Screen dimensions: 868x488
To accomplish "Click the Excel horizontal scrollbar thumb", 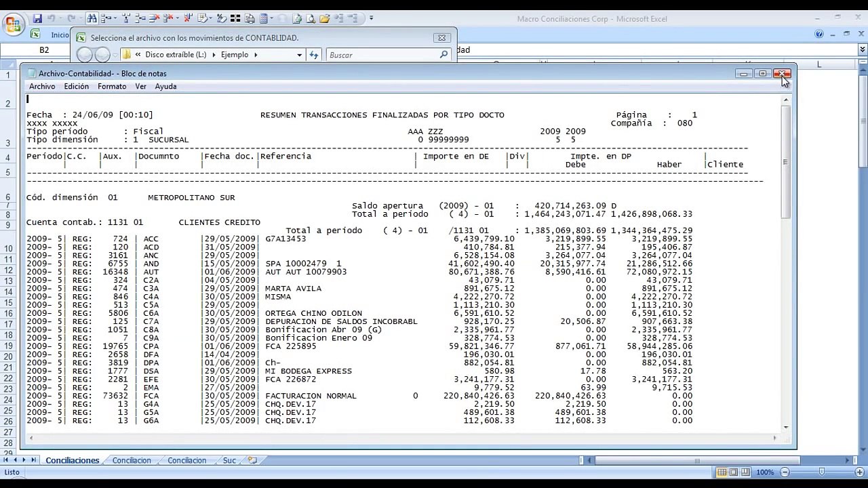I will point(697,460).
